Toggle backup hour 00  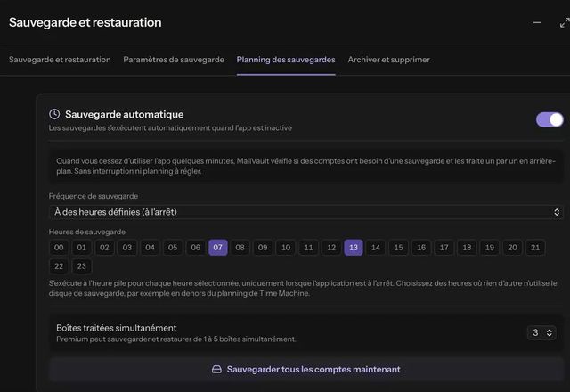coord(59,248)
